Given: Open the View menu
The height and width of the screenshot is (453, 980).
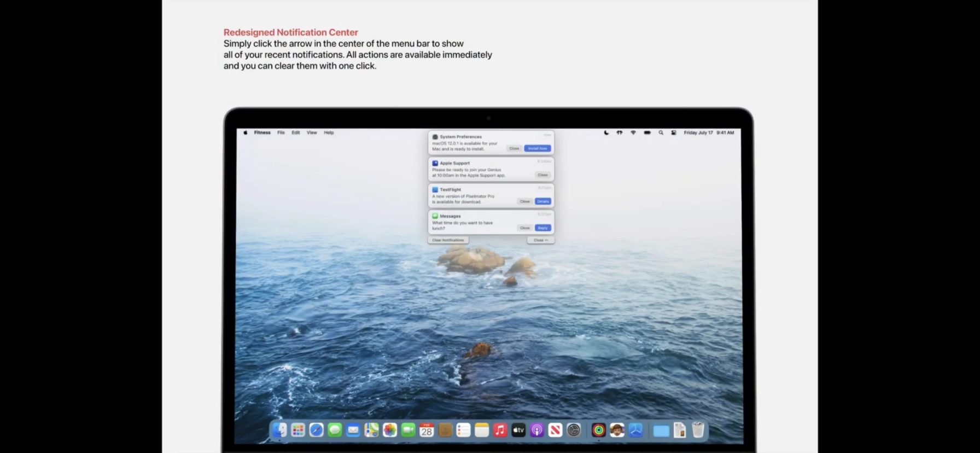Looking at the screenshot, I should coord(312,132).
